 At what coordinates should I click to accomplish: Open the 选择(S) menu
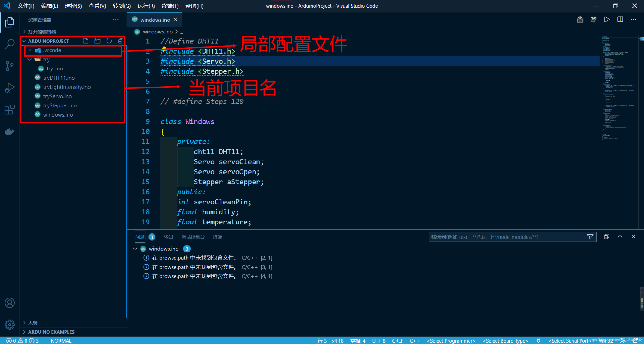(x=73, y=6)
